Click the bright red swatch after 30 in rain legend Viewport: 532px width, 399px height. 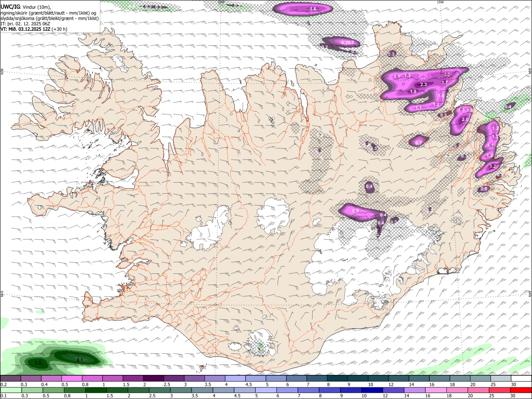click(x=521, y=390)
